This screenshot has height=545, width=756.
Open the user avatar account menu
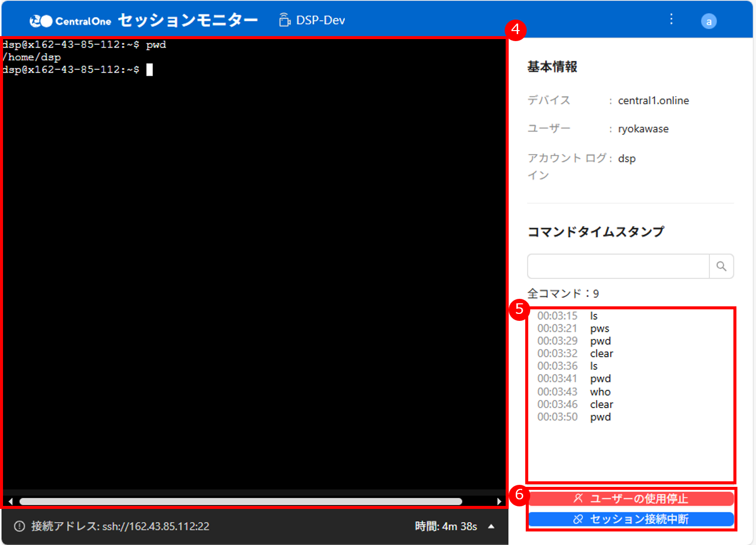coord(708,22)
